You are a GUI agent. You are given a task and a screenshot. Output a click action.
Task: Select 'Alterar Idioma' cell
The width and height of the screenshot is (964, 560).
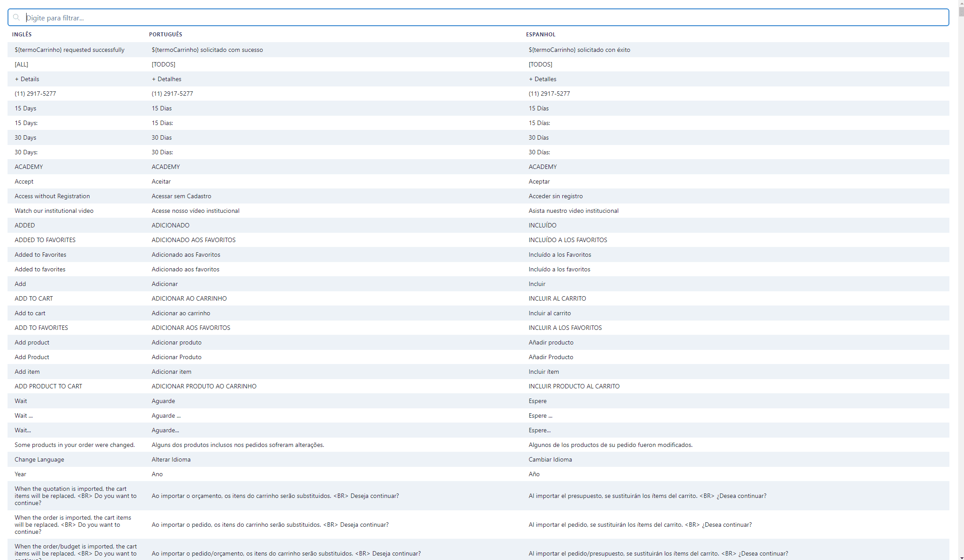171,459
